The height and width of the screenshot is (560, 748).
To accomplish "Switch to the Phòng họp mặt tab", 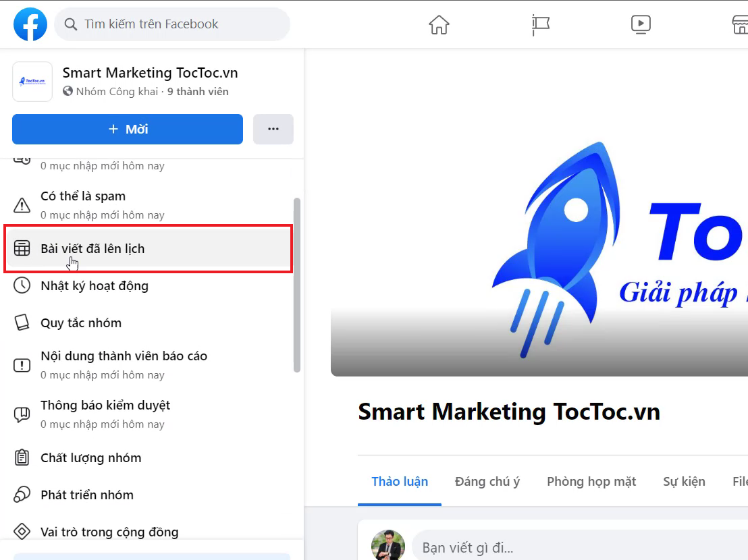I will pyautogui.click(x=591, y=482).
